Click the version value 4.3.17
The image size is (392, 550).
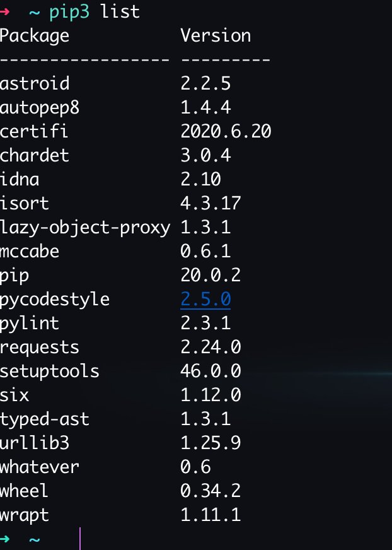tap(210, 203)
